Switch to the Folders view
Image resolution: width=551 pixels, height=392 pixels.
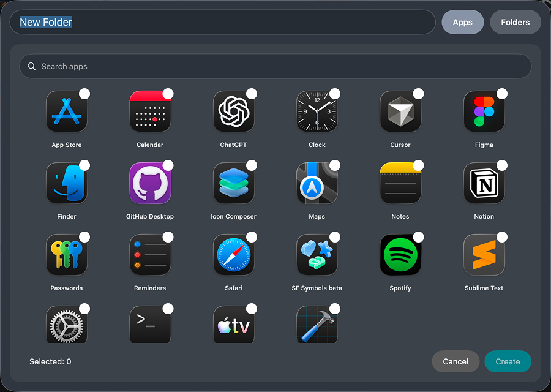515,22
